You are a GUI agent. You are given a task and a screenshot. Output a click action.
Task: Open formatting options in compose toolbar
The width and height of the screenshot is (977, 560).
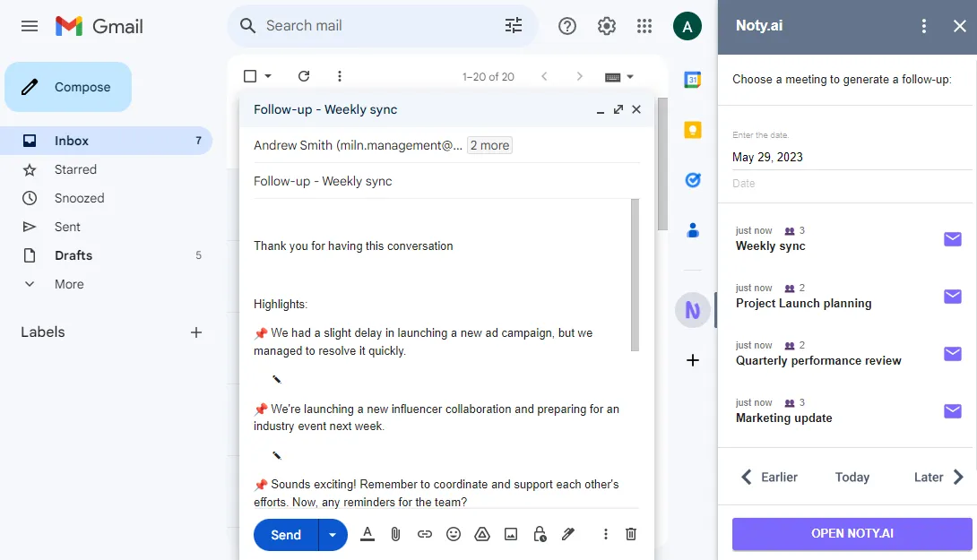click(x=367, y=534)
